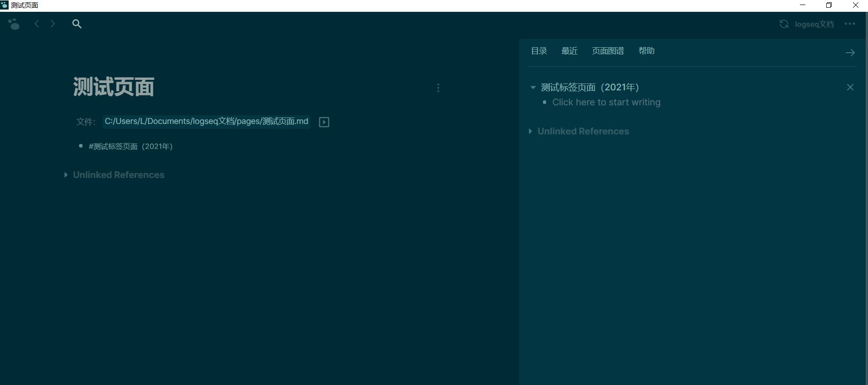Click the bullet before #测试标签页面

point(81,146)
